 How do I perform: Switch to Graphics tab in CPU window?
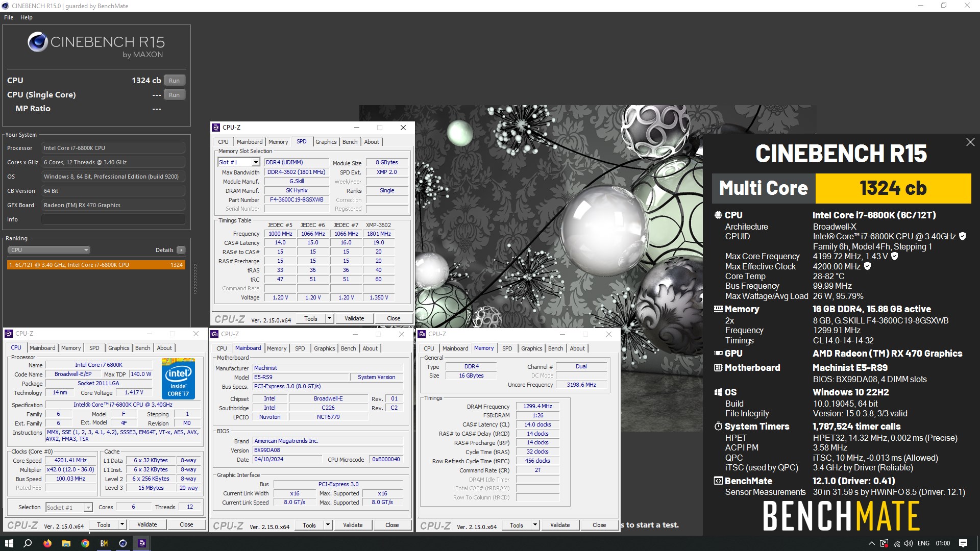click(x=118, y=348)
